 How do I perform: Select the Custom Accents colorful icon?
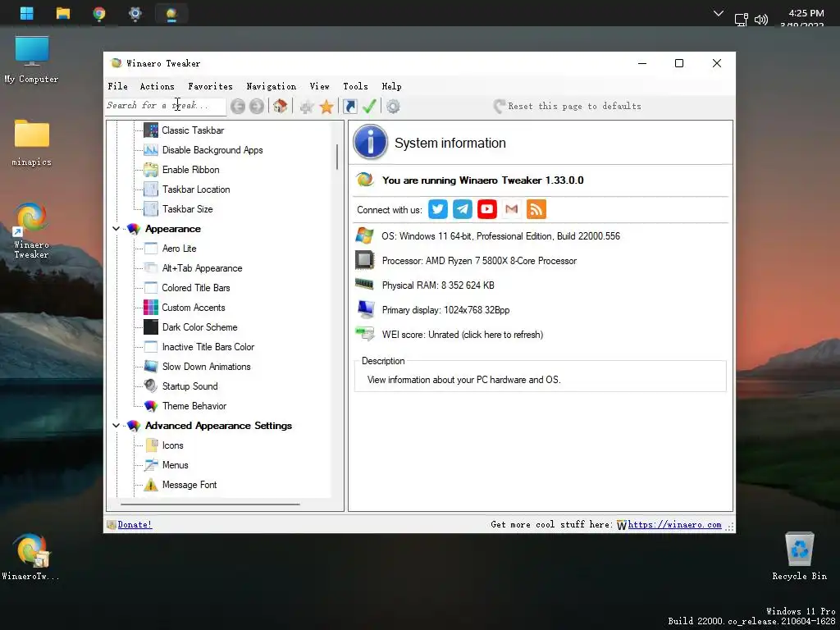coord(151,308)
